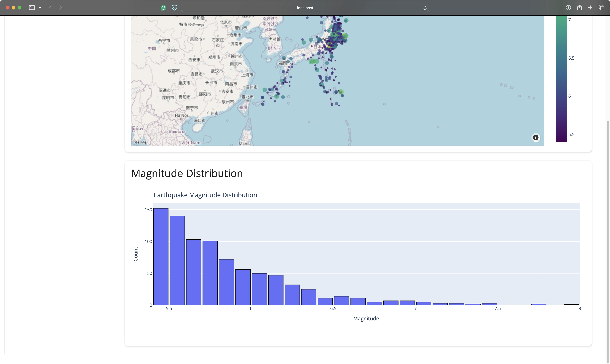The height and width of the screenshot is (364, 610).
Task: Show the tab overview icon
Action: pyautogui.click(x=601, y=8)
